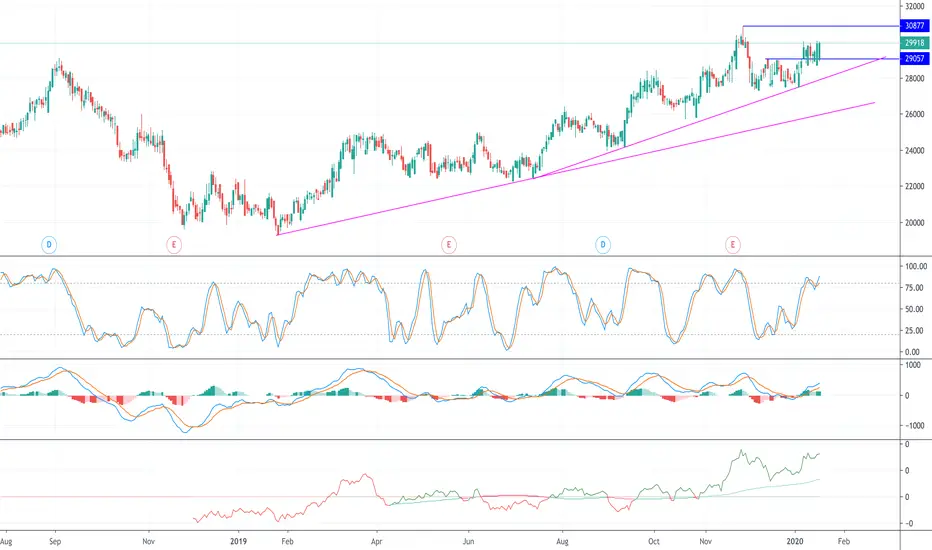Viewport: 932px width, 550px height.
Task: Click the Apr label on time axis
Action: [x=376, y=542]
